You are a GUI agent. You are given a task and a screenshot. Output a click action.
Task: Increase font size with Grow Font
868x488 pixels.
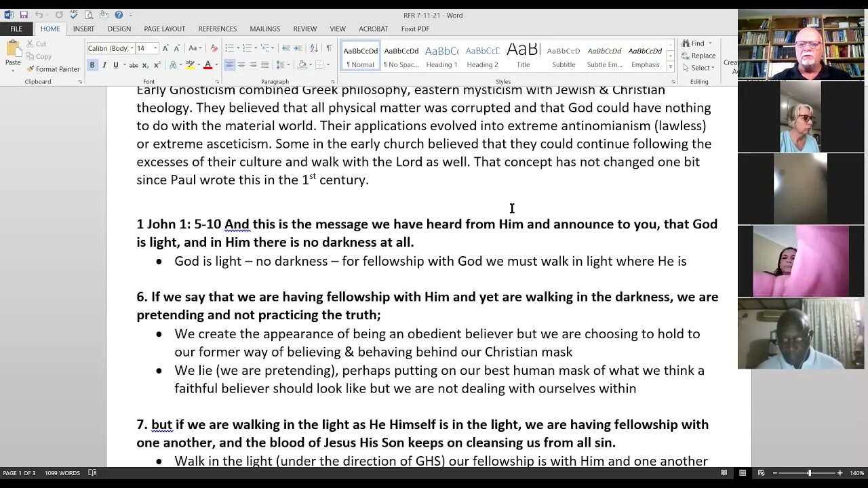[165, 48]
